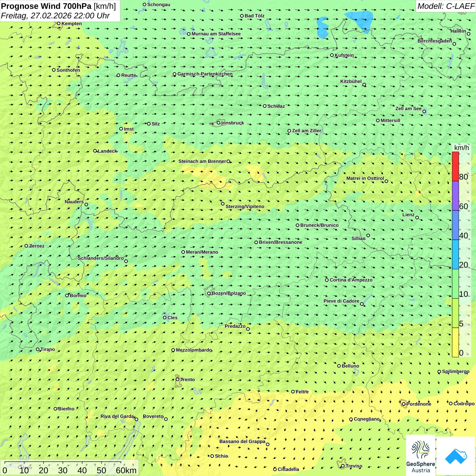
Task: Click the Innsbruck city label
Action: [x=233, y=123]
